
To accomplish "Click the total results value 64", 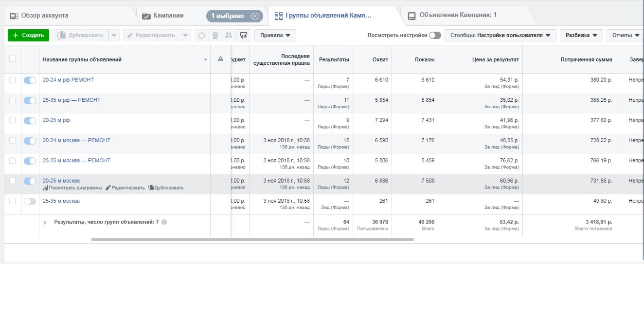I will point(346,222).
